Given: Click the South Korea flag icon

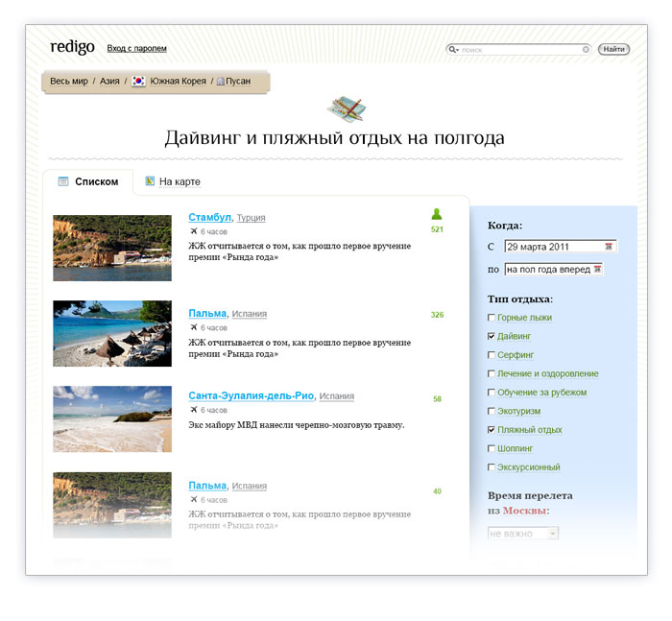Looking at the screenshot, I should tap(139, 82).
